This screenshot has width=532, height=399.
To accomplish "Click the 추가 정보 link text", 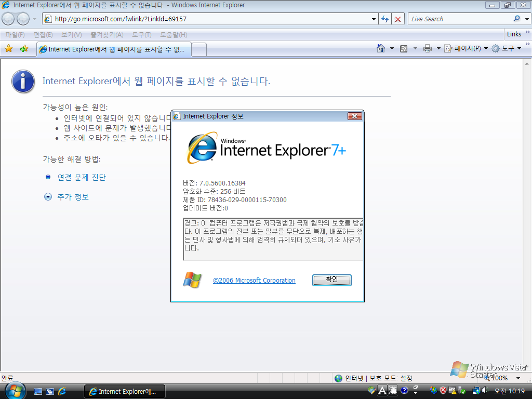I will coord(73,197).
